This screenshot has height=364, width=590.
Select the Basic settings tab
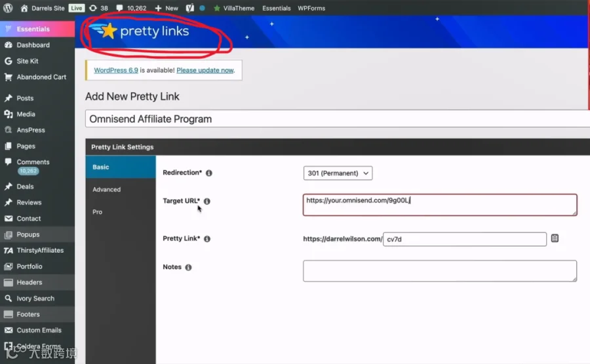(x=121, y=167)
